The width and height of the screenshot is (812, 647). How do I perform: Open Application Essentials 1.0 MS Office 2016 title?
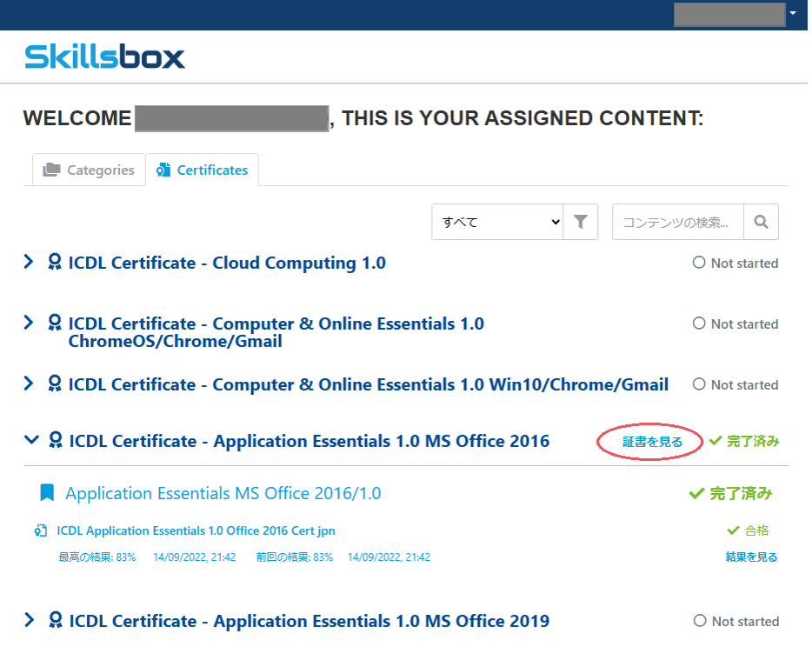[x=309, y=442]
